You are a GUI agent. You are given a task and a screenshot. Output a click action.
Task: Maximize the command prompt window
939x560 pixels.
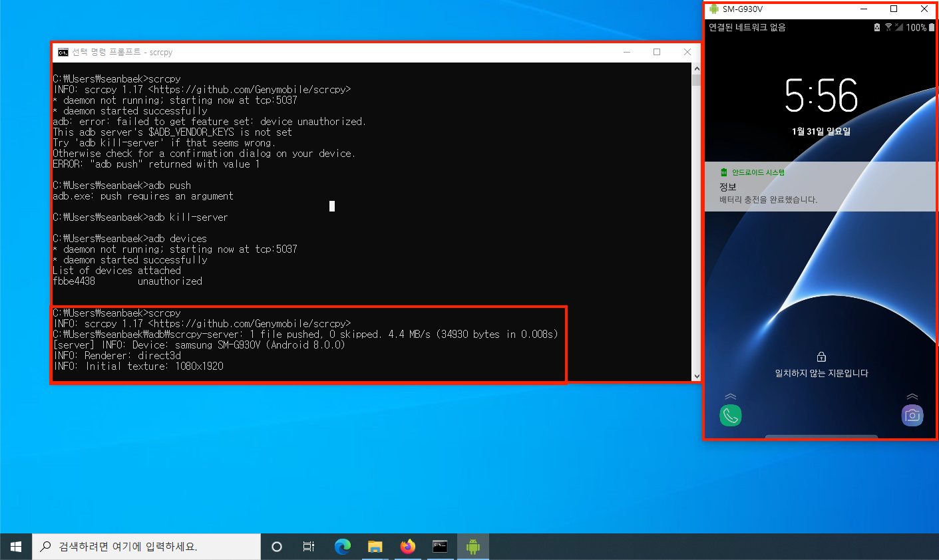tap(657, 52)
